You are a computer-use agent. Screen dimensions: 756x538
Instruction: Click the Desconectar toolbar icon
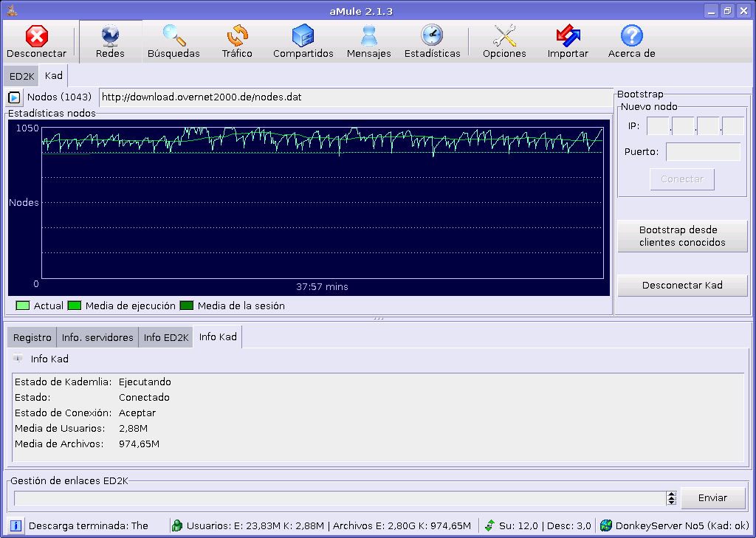pyautogui.click(x=37, y=41)
